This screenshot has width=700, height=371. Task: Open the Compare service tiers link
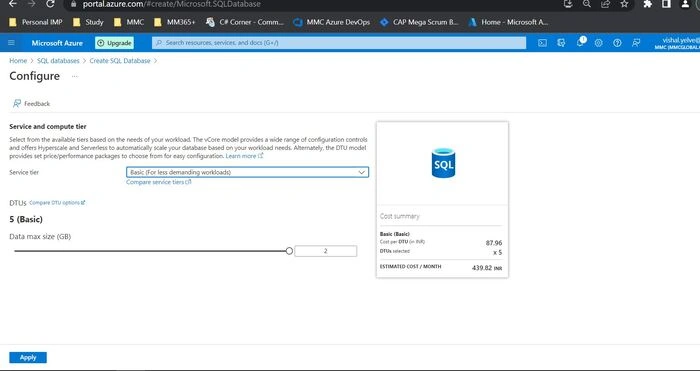click(x=158, y=182)
